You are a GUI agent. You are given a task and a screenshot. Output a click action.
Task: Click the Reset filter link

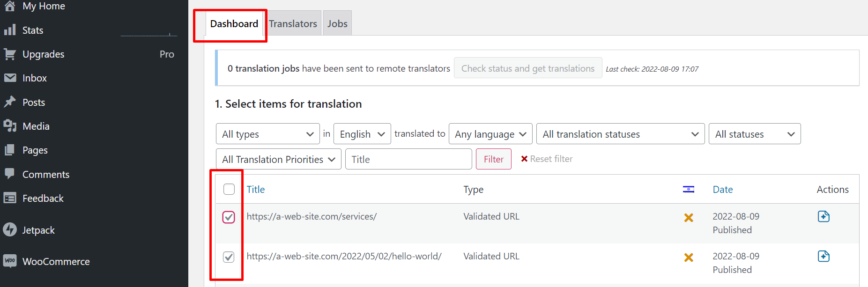tap(551, 159)
